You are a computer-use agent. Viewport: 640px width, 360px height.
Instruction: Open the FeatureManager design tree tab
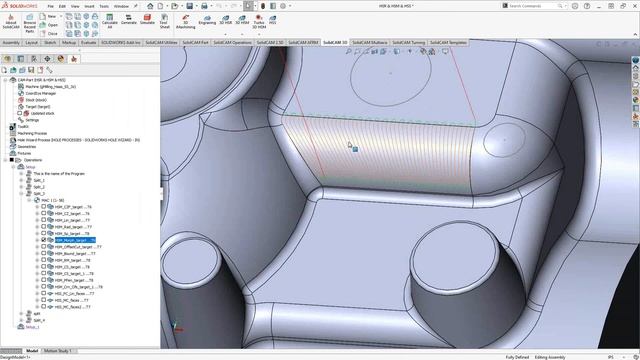coord(7,59)
